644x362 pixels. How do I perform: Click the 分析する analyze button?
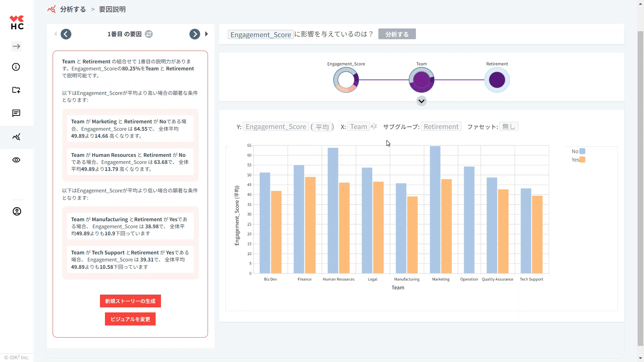397,34
